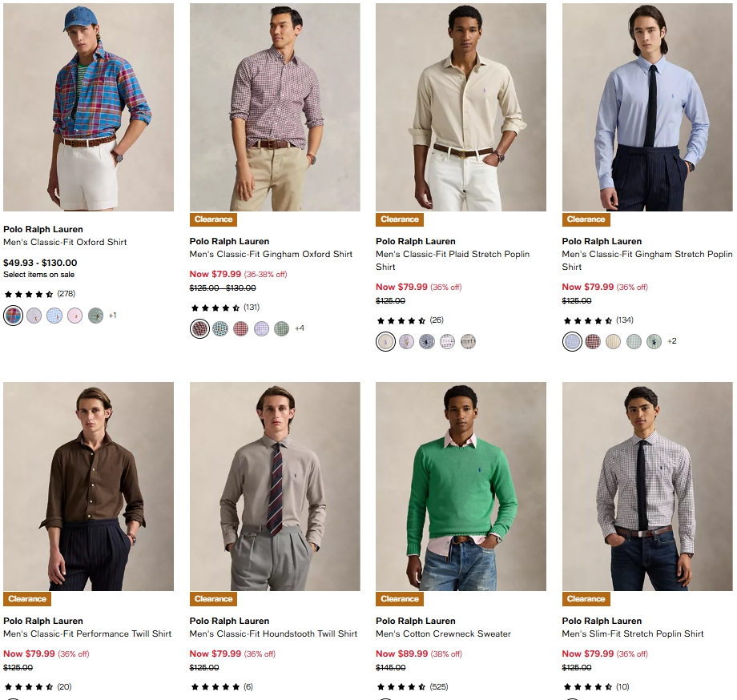This screenshot has height=700, width=737.
Task: Select pink swatch for Classic-Fit Oxford Shirt
Action: coord(75,315)
